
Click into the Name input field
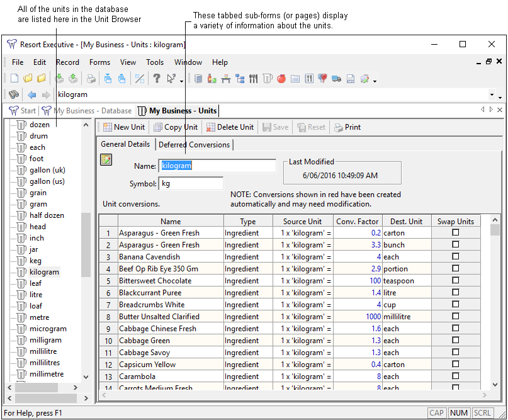(x=217, y=166)
